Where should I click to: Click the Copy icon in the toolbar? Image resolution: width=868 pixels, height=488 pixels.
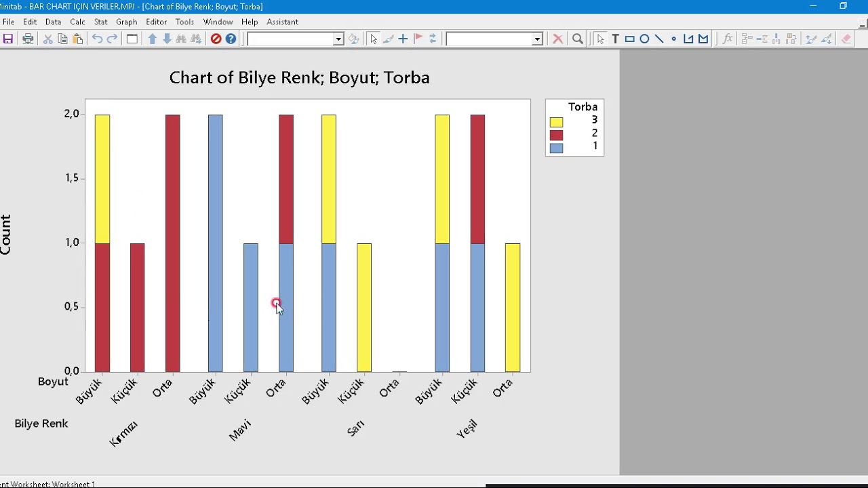62,39
